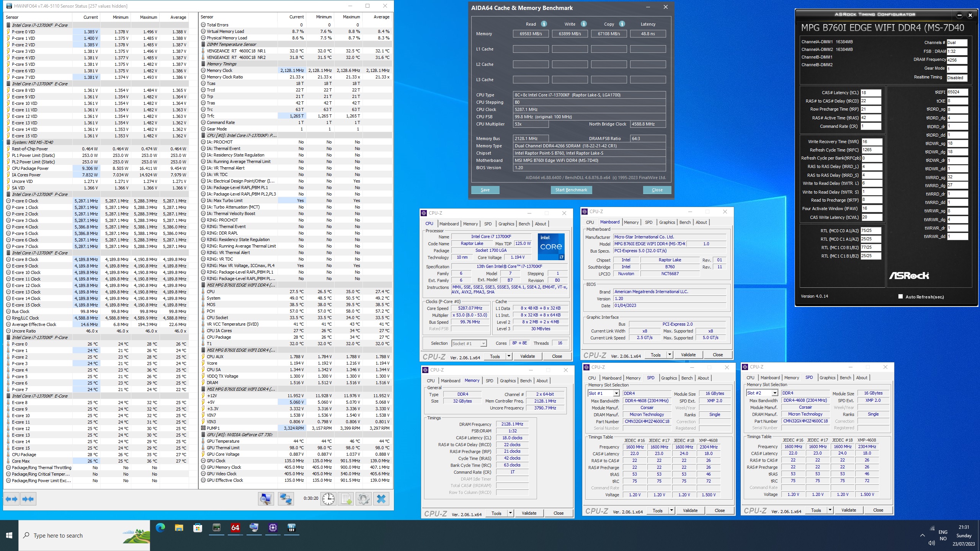This screenshot has width=980, height=551.
Task: Switch to the monitor-icon app on the taskbar
Action: click(x=254, y=528)
